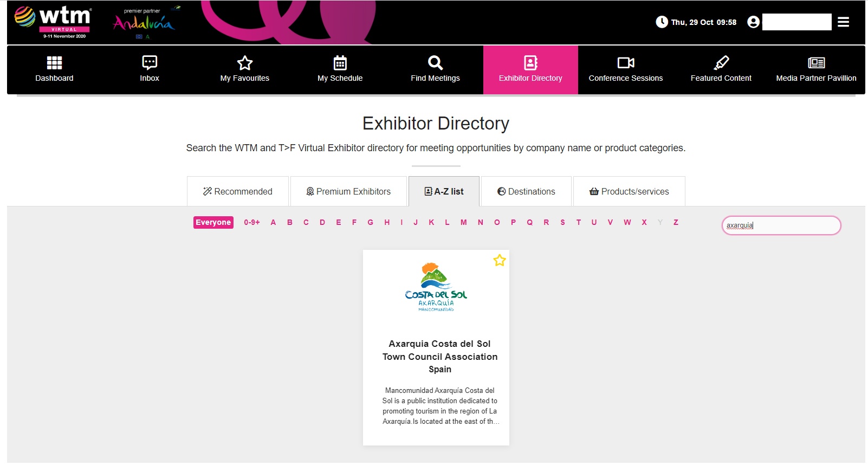868x465 pixels.
Task: Filter exhibitors by letter F
Action: pos(354,222)
